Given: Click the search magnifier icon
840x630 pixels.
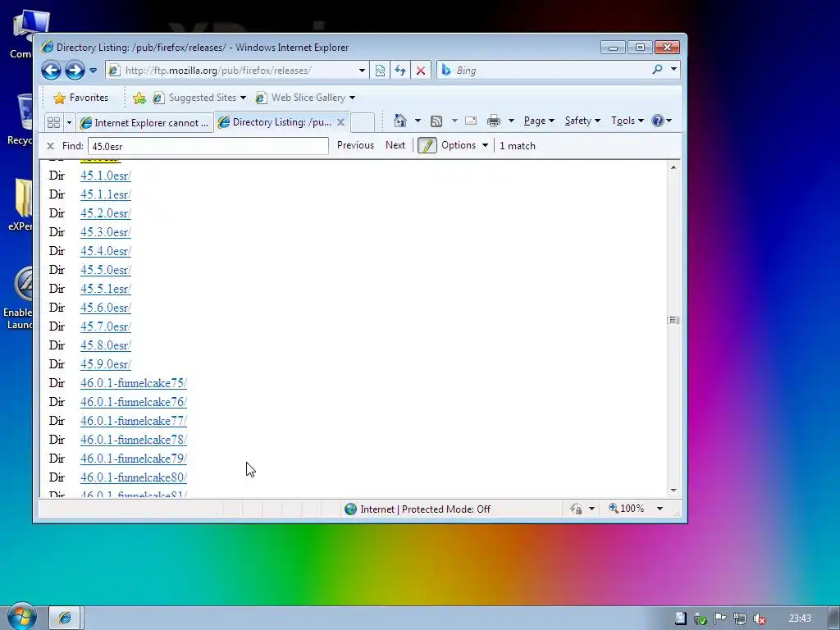Looking at the screenshot, I should coord(657,70).
